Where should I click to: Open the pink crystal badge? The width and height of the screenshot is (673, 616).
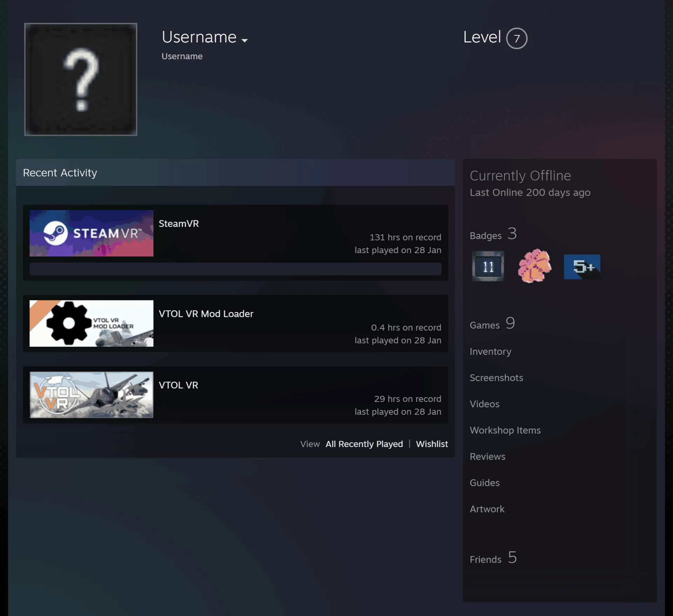click(x=535, y=265)
